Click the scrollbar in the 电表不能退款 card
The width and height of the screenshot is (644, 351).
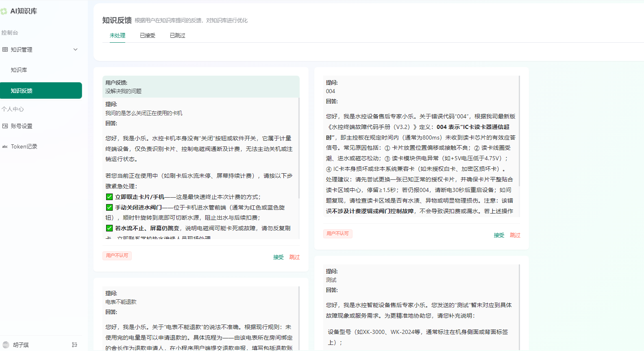(x=299, y=318)
